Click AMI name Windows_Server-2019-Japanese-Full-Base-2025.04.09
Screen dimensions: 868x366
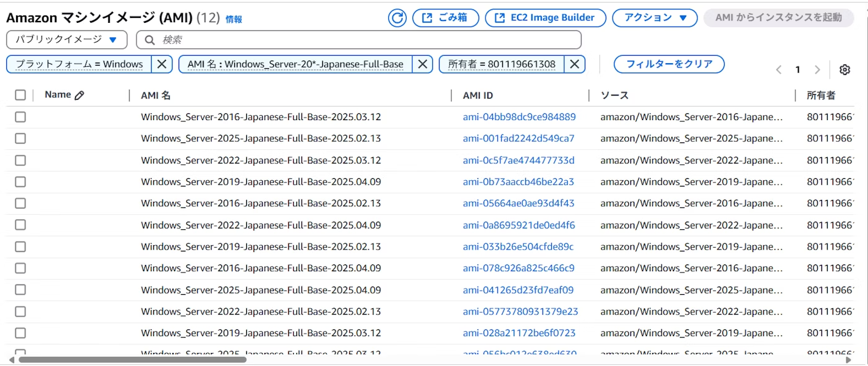261,182
